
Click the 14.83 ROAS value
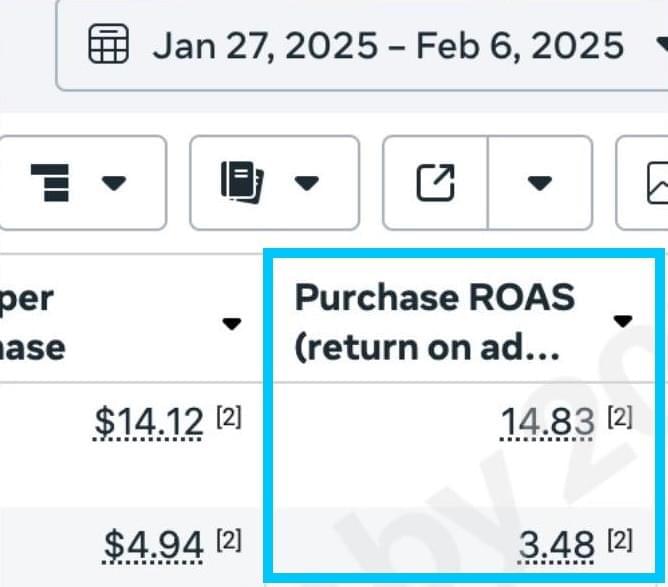pyautogui.click(x=547, y=422)
